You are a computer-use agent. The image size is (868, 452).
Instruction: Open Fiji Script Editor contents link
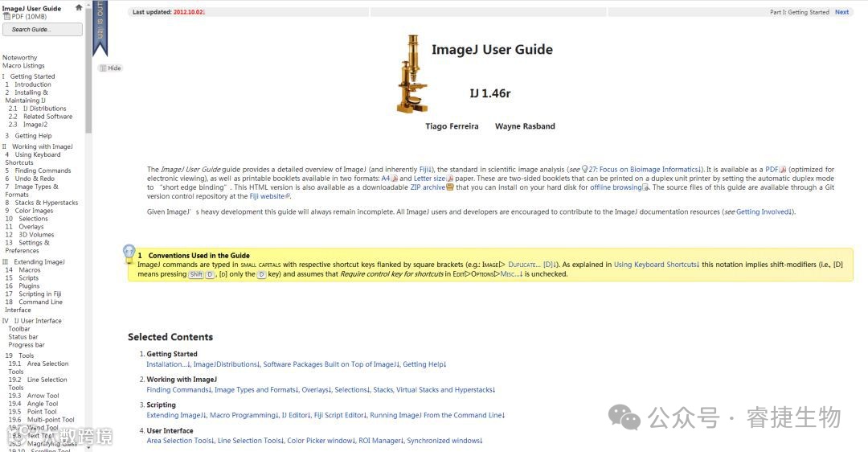pos(341,416)
